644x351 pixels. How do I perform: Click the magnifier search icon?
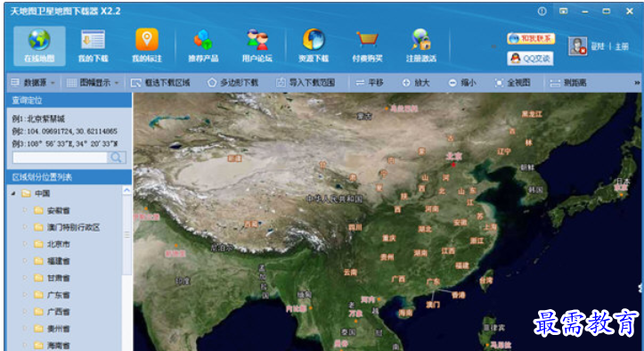click(x=116, y=158)
